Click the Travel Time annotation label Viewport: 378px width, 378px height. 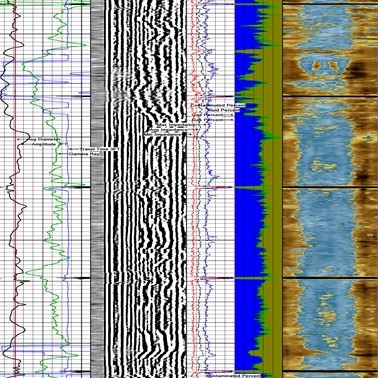tap(93, 149)
